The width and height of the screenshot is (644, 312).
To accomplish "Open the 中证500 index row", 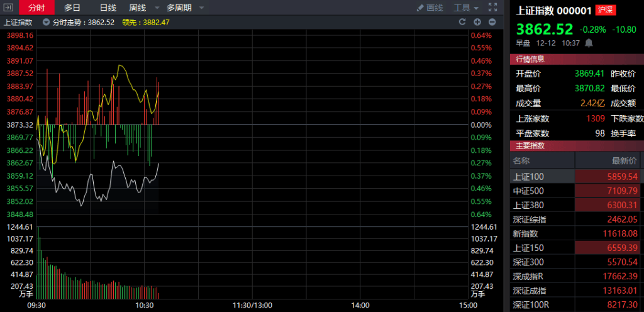I will tap(527, 191).
